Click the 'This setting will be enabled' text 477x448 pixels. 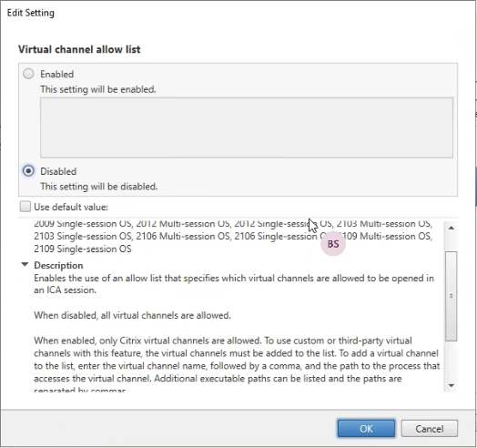coord(98,89)
